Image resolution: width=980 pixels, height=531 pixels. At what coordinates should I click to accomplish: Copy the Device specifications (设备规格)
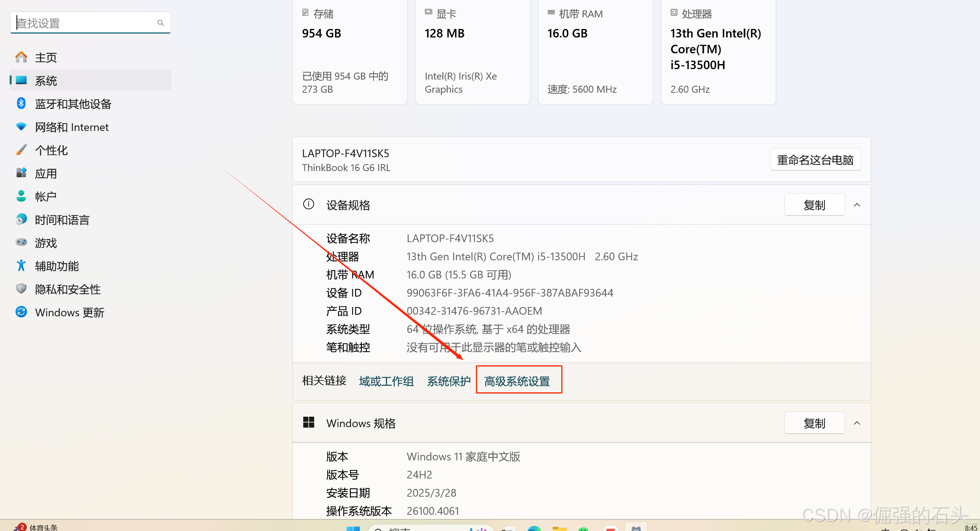[814, 205]
